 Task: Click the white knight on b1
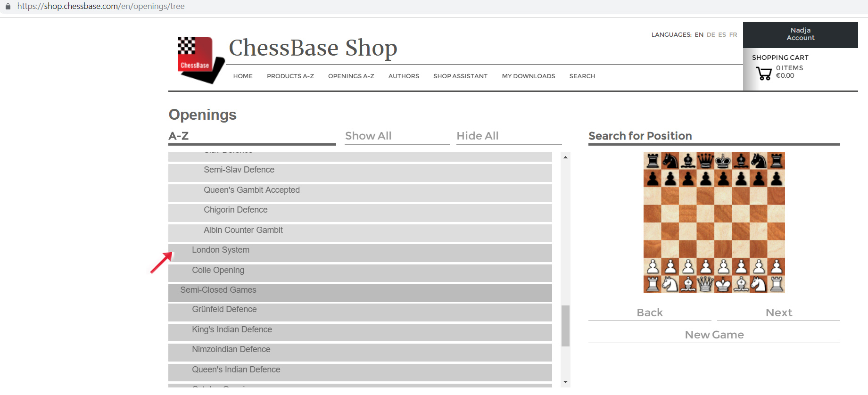pos(670,284)
